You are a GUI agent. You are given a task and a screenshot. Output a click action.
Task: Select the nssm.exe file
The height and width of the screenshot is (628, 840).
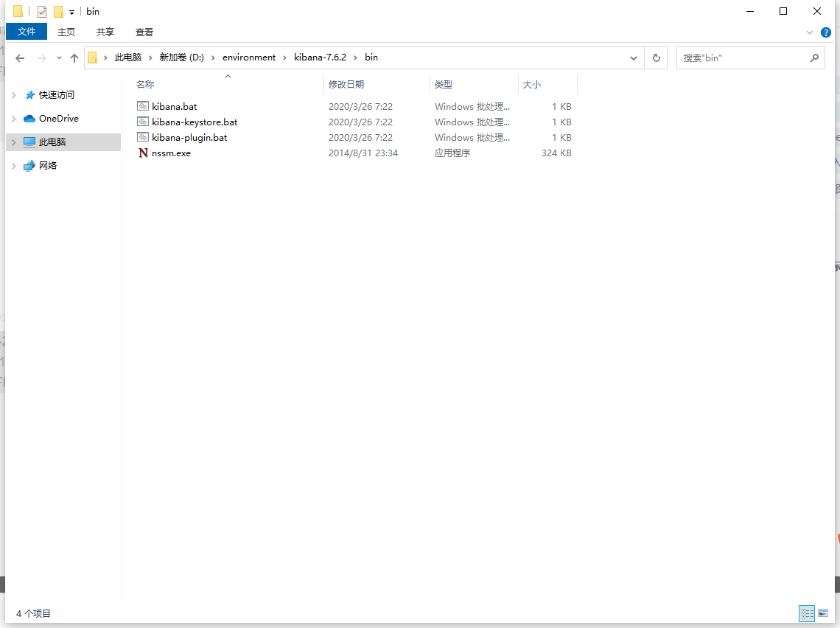pyautogui.click(x=171, y=153)
